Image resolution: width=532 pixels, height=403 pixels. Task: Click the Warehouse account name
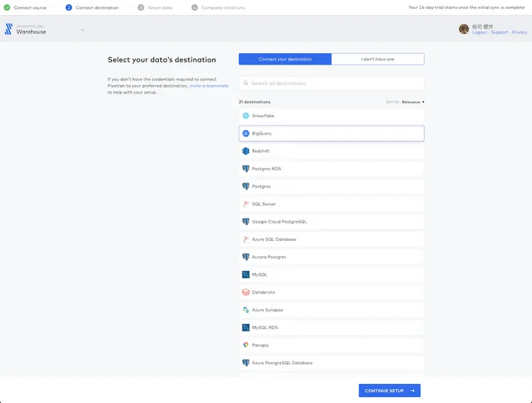[31, 32]
